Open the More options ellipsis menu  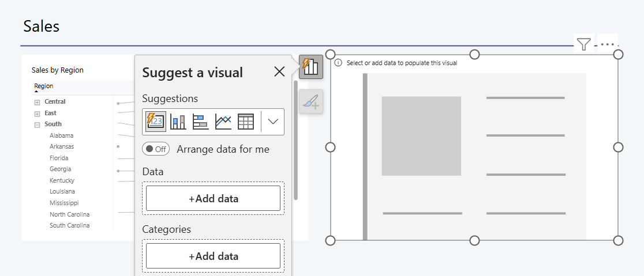608,44
